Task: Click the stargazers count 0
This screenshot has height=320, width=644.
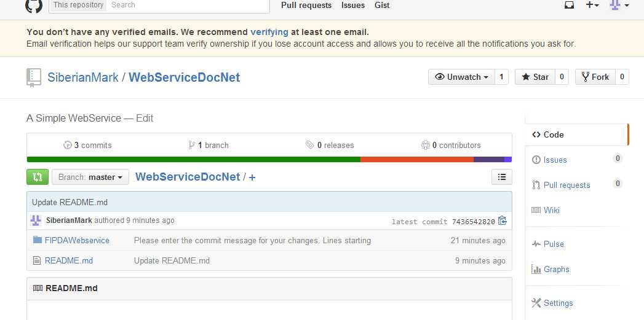Action: point(562,77)
